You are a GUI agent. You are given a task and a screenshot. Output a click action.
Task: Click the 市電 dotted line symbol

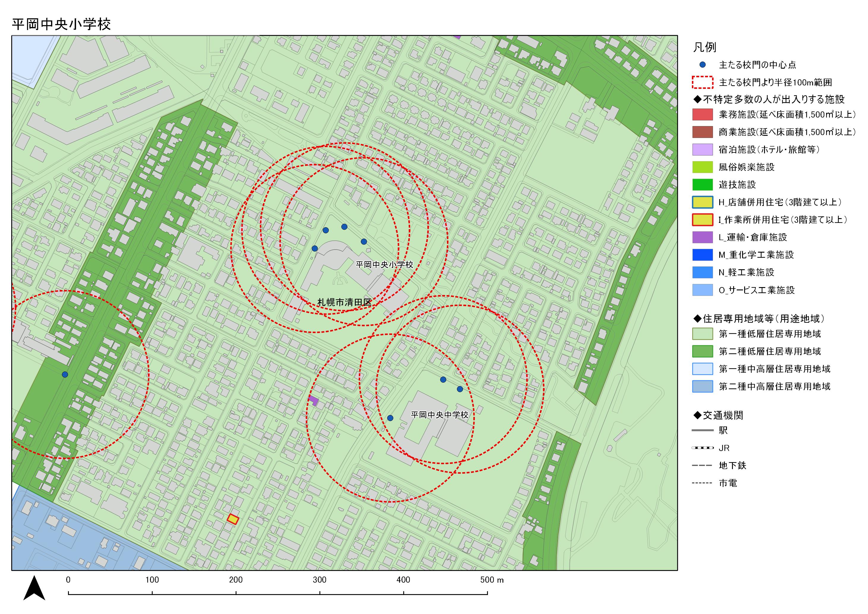702,483
